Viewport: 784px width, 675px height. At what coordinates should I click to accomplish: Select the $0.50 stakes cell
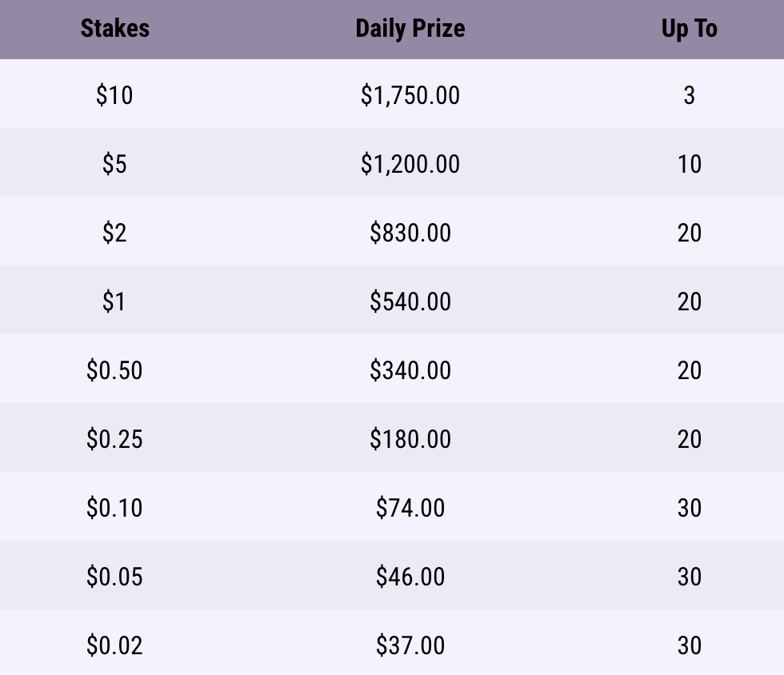point(114,370)
